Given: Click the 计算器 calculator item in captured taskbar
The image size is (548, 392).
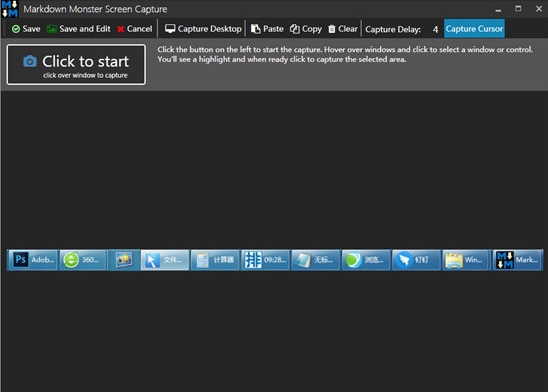Looking at the screenshot, I should [215, 260].
